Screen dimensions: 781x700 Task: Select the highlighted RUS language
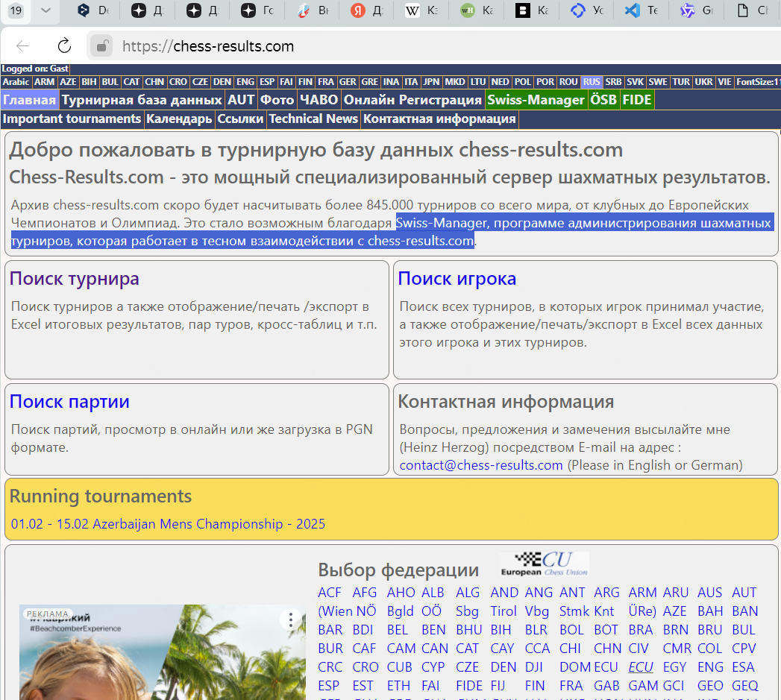click(x=592, y=82)
